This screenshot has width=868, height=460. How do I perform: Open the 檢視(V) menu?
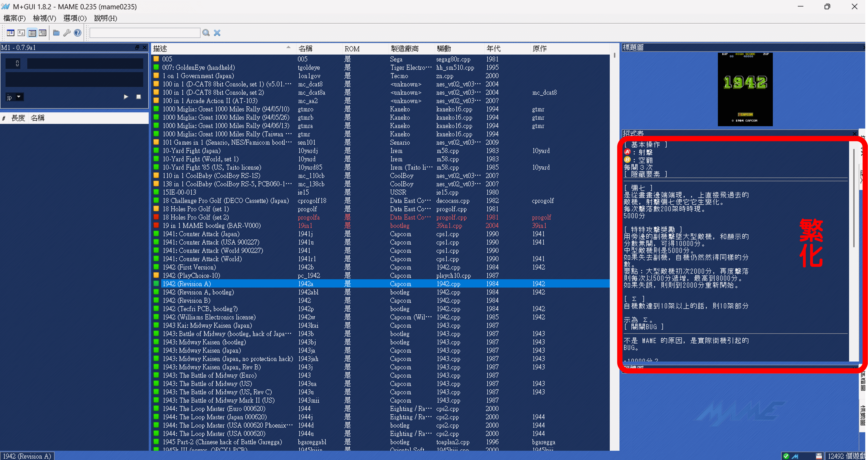point(44,18)
